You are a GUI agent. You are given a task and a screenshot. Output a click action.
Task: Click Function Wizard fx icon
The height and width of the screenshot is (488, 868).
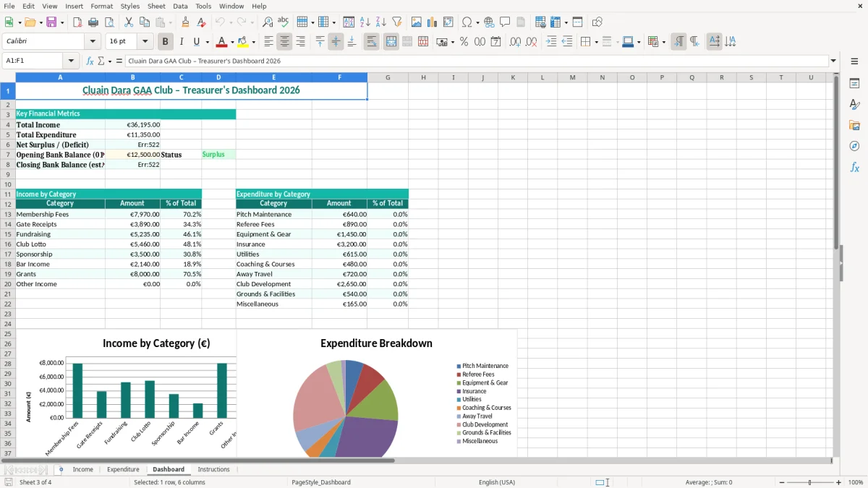click(x=90, y=61)
